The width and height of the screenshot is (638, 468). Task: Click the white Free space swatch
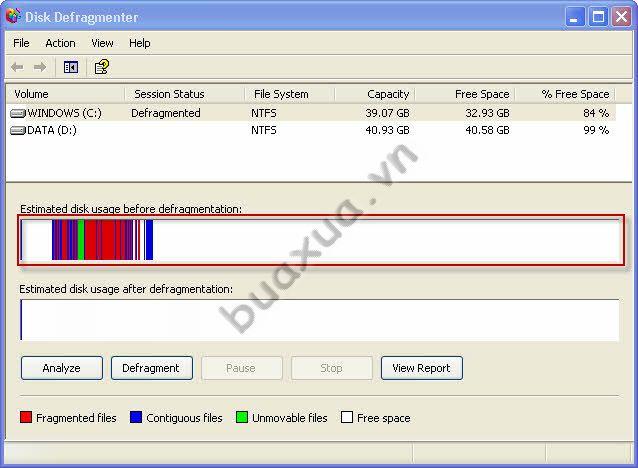click(347, 417)
